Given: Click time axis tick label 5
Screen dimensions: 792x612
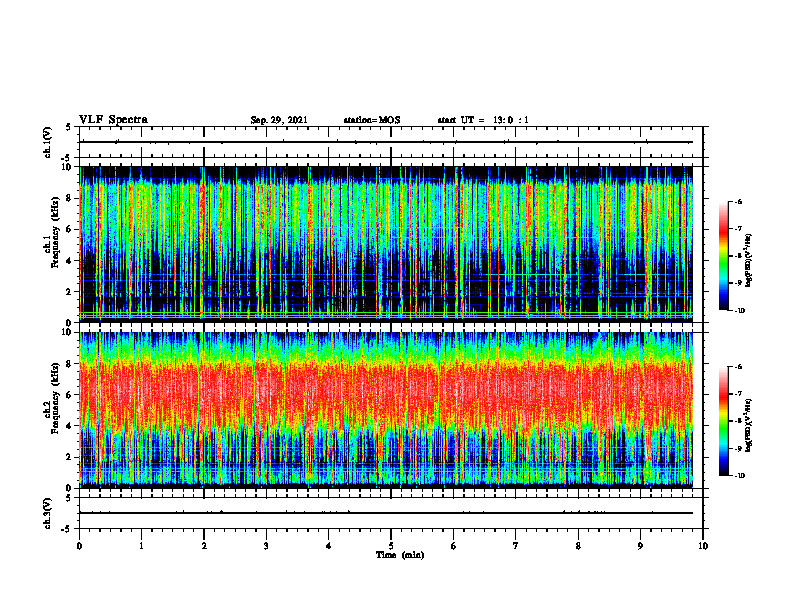Looking at the screenshot, I should pos(391,546).
